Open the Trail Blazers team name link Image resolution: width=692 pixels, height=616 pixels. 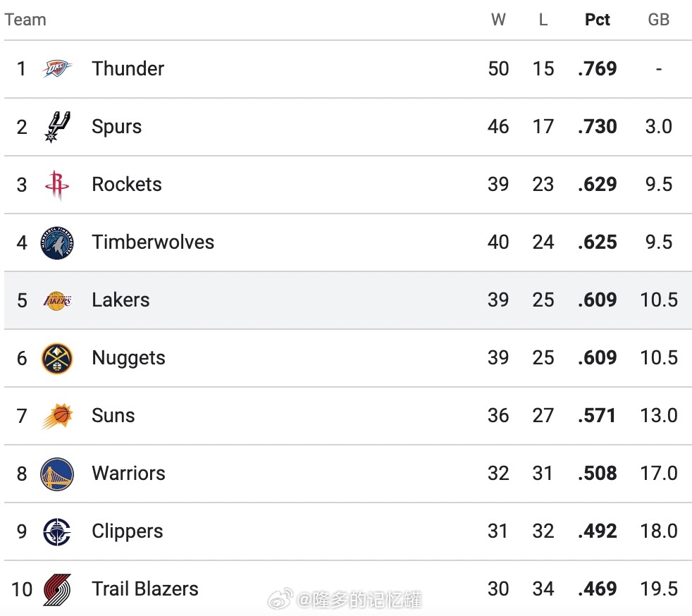[x=145, y=589]
